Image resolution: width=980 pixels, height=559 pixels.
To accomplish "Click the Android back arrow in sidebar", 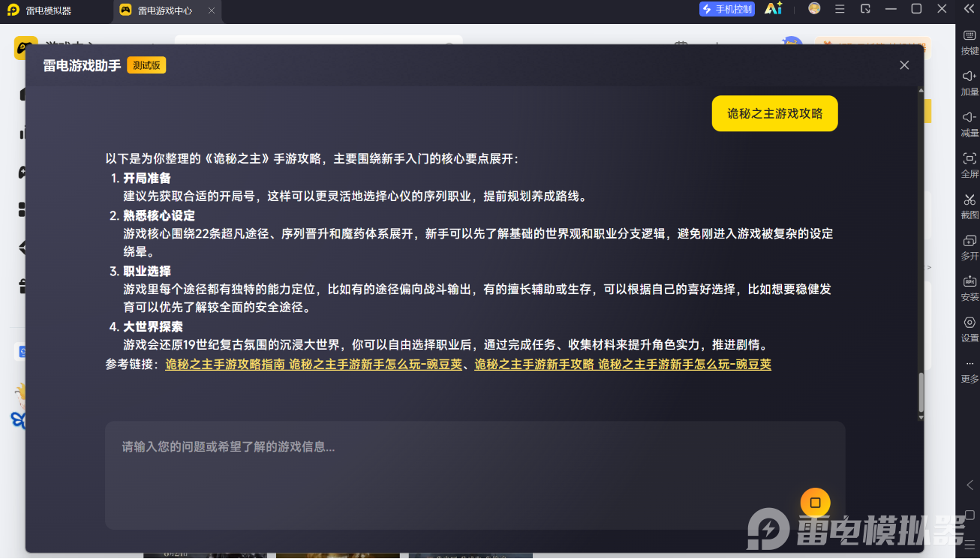I will (969, 485).
